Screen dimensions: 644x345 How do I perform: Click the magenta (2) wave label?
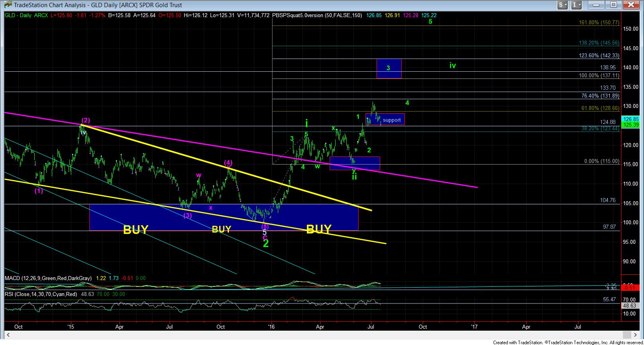(86, 120)
